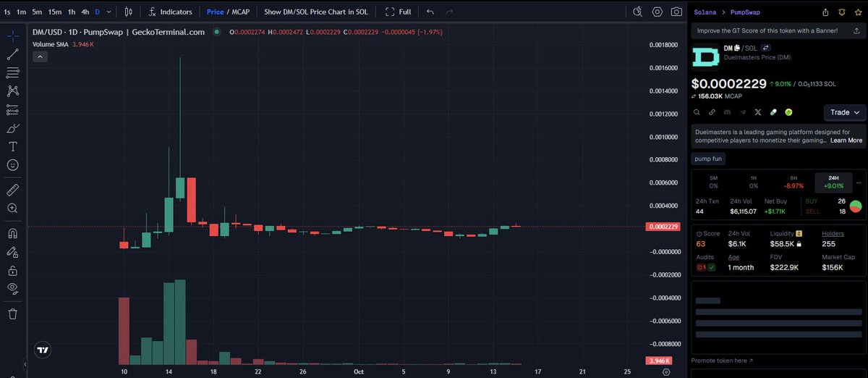Switch to the 1s timeframe
The image size is (868, 378).
(x=7, y=12)
